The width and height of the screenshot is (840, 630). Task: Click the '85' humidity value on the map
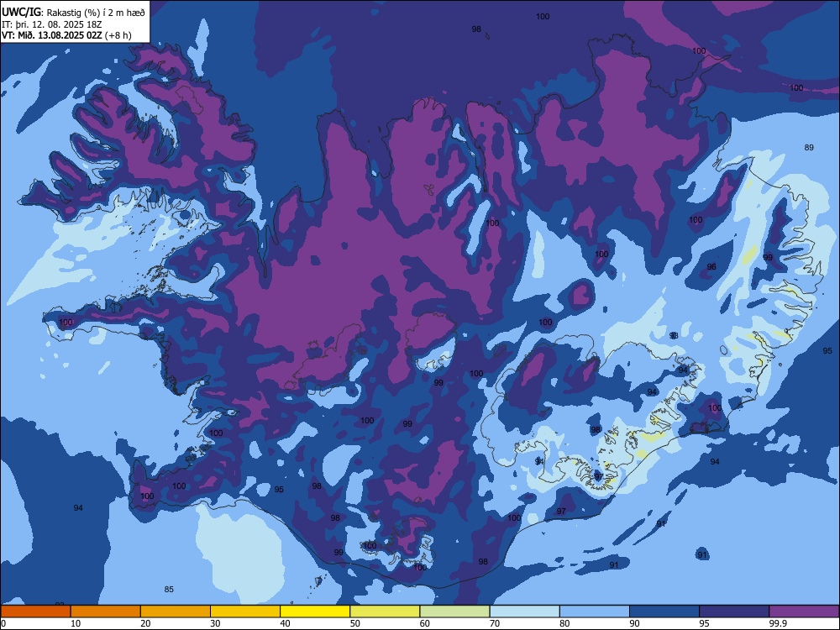(x=169, y=590)
